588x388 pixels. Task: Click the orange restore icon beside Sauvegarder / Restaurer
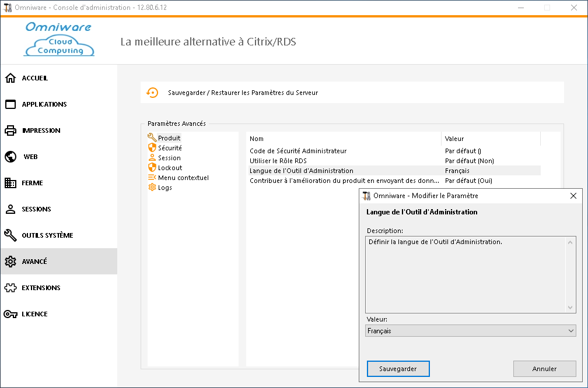click(152, 93)
